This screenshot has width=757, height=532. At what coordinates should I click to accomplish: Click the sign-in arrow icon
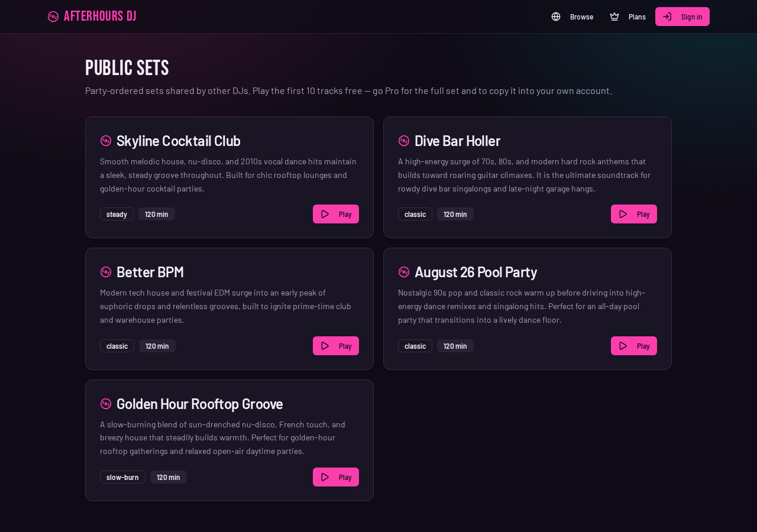(x=667, y=17)
